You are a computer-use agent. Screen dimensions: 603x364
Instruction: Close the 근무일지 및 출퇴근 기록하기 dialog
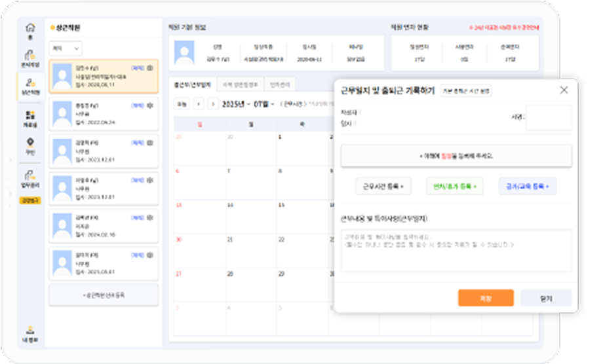click(x=564, y=90)
